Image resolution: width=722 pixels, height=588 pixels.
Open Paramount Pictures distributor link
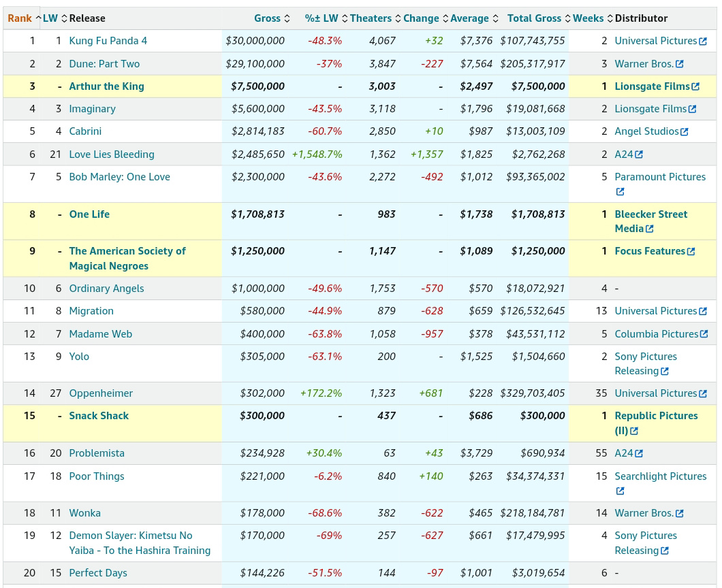[x=660, y=177]
